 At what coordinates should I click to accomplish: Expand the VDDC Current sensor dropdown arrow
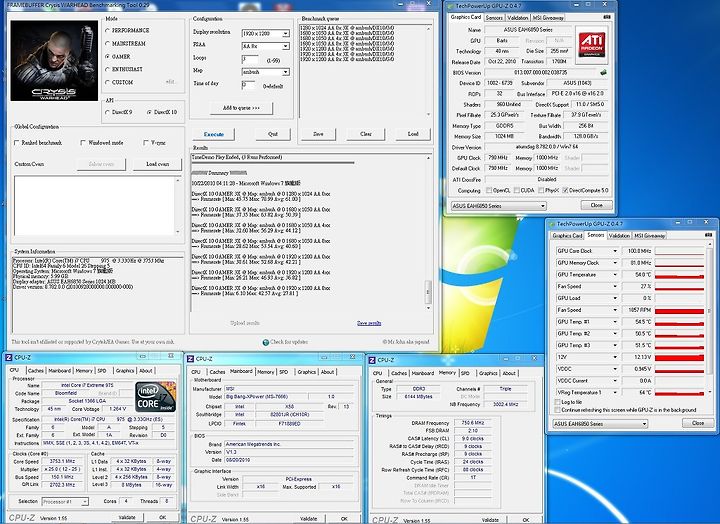615,381
